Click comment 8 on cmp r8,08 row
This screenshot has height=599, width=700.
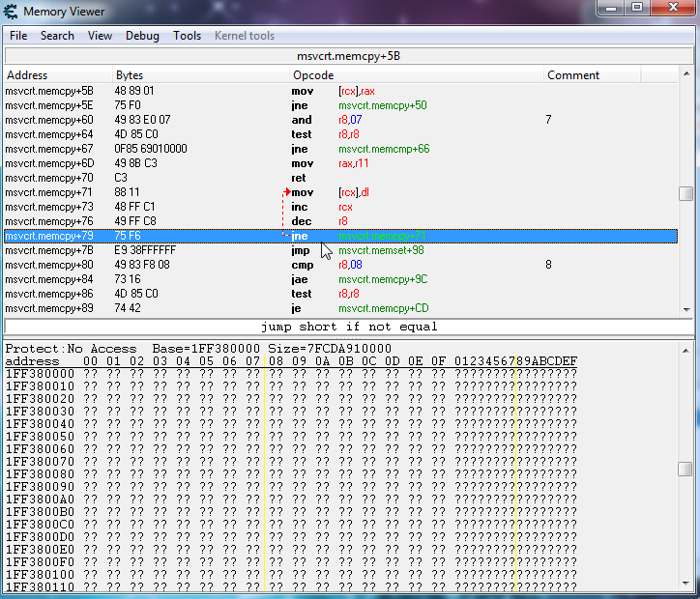pyautogui.click(x=548, y=265)
